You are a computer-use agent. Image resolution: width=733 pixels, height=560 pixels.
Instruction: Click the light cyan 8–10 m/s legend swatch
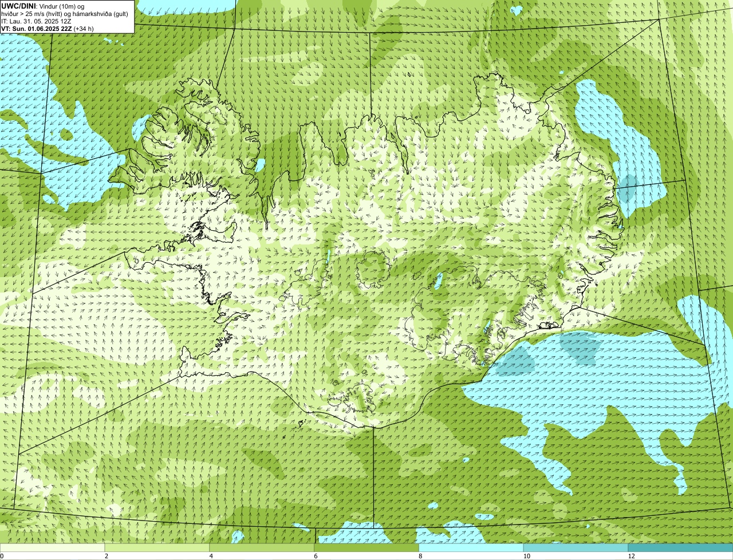click(x=471, y=547)
